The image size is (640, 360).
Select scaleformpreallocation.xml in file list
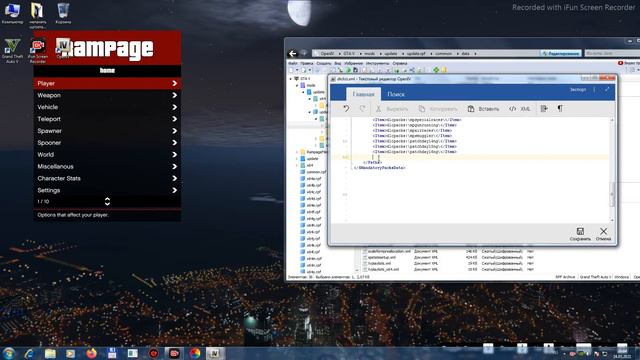pos(389,251)
